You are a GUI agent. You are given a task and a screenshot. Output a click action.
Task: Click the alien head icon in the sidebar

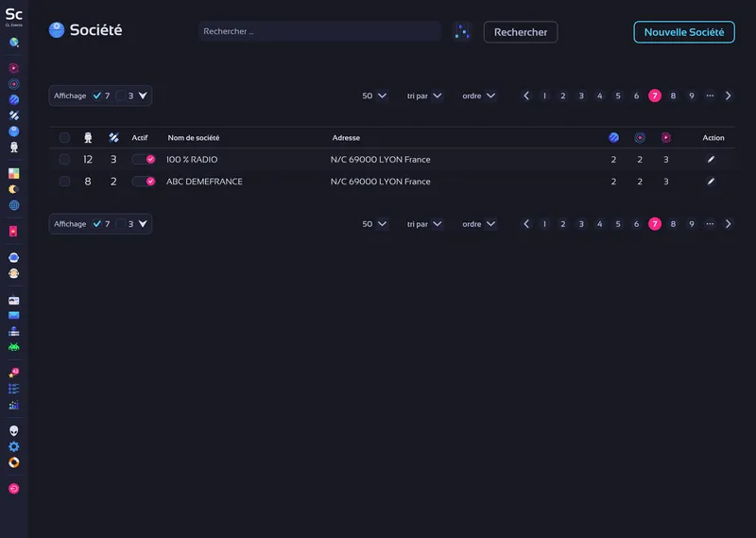coord(14,430)
